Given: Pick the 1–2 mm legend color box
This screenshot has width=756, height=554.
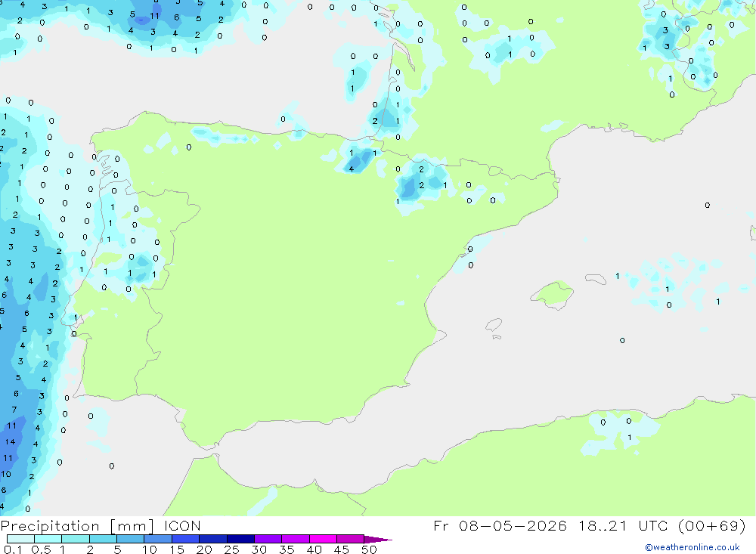Looking at the screenshot, I should [76, 539].
